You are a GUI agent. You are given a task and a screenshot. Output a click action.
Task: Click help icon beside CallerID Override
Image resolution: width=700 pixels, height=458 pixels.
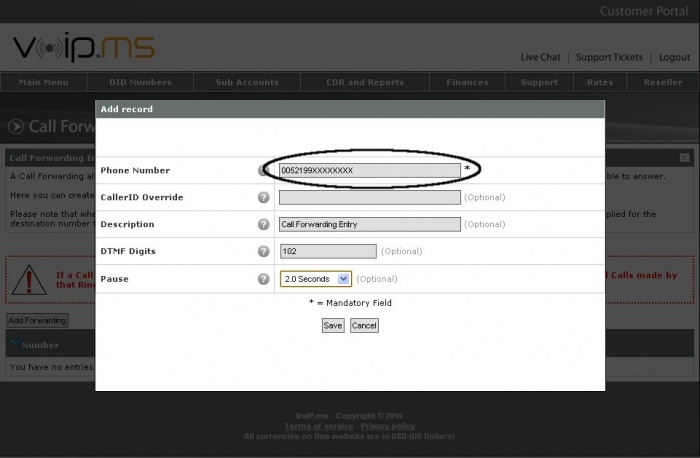[x=263, y=197]
